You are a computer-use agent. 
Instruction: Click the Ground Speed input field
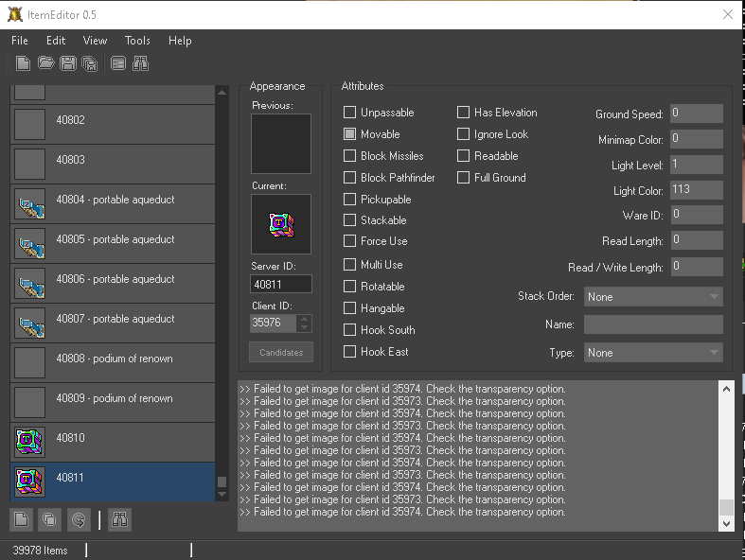pyautogui.click(x=697, y=114)
